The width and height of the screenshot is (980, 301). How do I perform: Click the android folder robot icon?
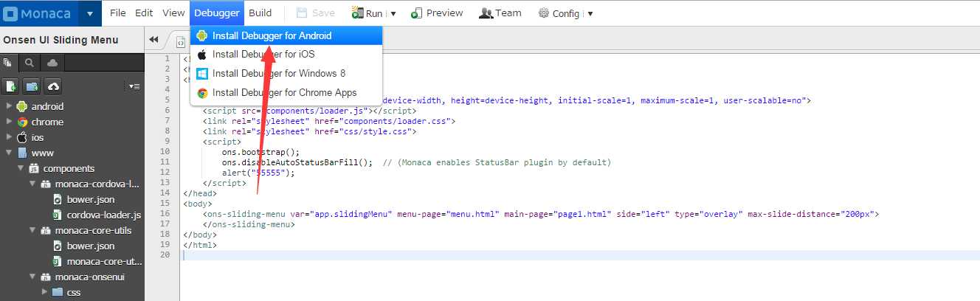(21, 106)
